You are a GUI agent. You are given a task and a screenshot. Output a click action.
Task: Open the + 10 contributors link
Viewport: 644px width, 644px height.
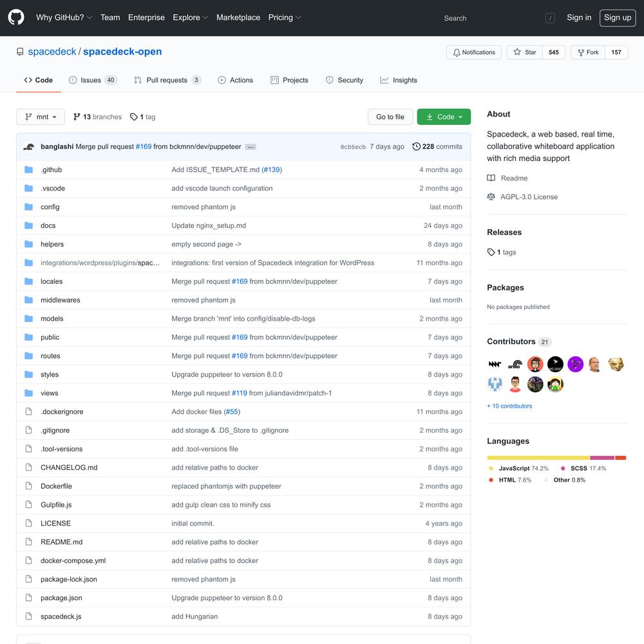tap(509, 406)
